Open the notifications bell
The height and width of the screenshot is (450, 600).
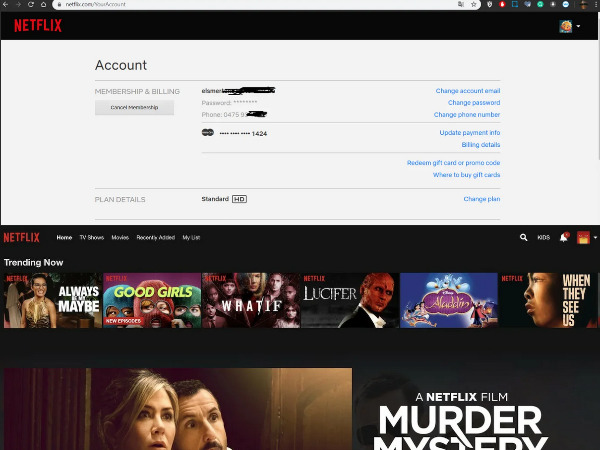(563, 238)
